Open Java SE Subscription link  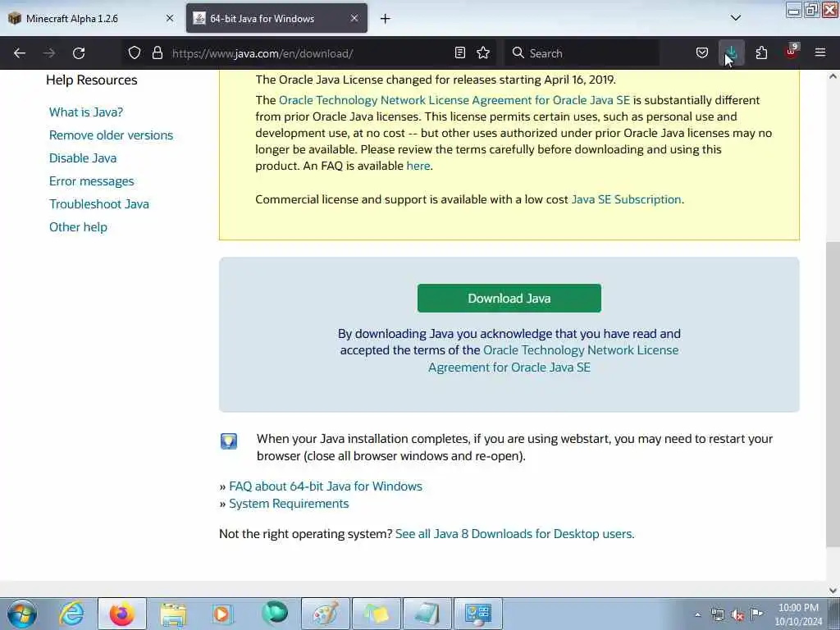tap(626, 199)
